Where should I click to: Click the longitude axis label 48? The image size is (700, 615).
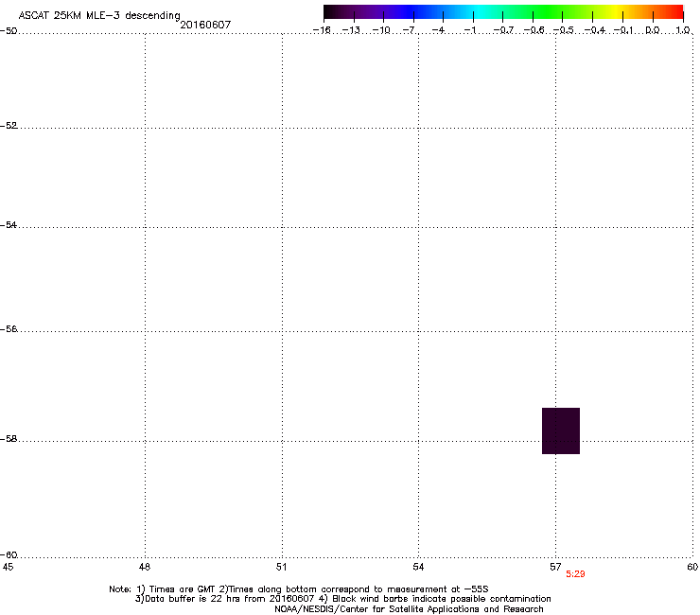[x=145, y=567]
